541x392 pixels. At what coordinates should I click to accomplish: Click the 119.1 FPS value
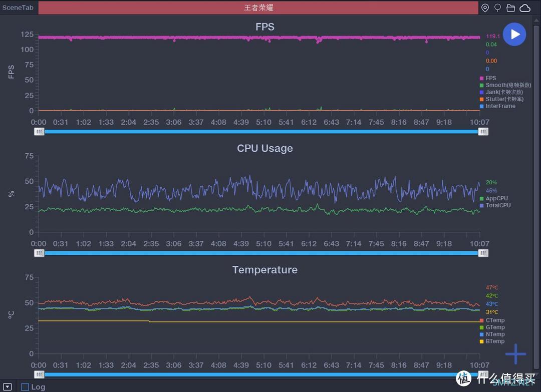click(493, 36)
